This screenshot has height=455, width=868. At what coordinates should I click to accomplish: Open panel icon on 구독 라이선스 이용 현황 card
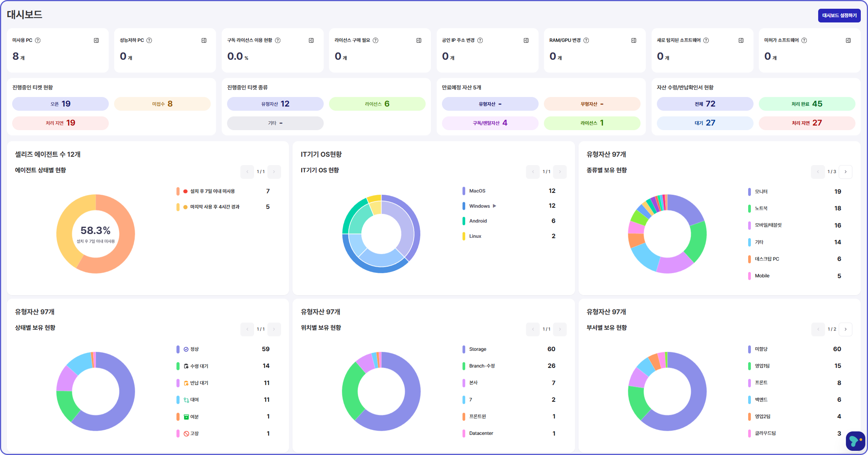click(311, 40)
